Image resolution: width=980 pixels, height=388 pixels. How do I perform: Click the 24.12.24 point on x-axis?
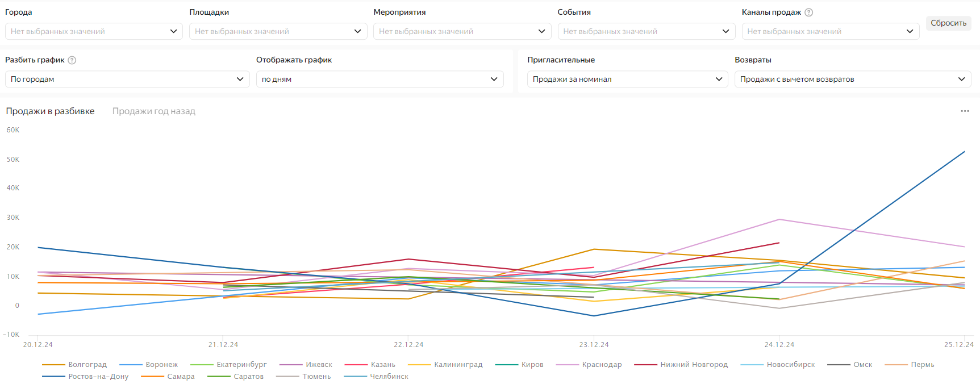779,345
